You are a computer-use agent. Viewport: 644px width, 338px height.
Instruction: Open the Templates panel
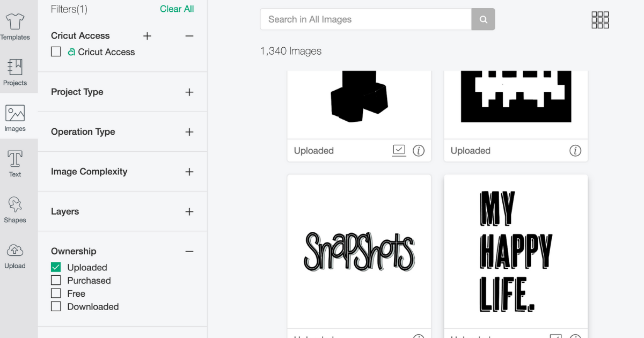click(x=15, y=27)
